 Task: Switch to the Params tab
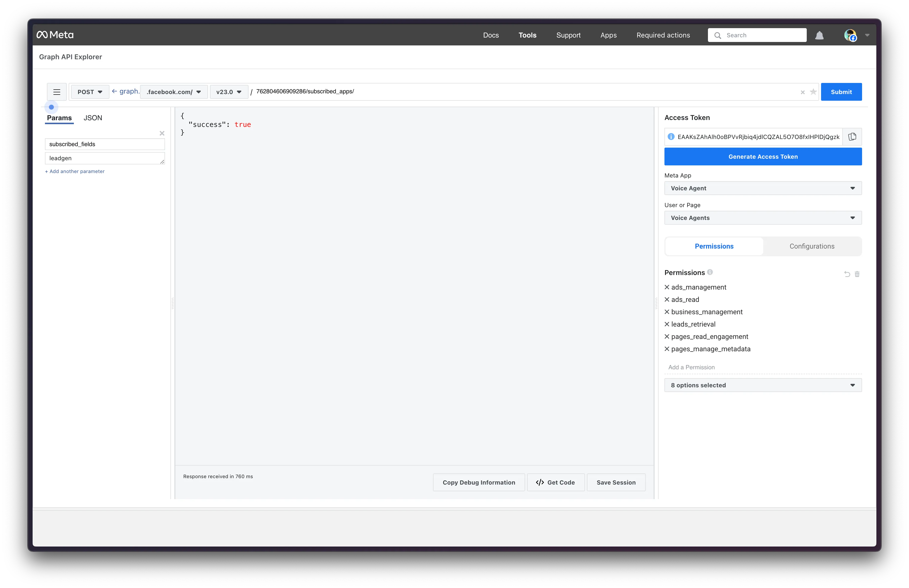coord(59,118)
